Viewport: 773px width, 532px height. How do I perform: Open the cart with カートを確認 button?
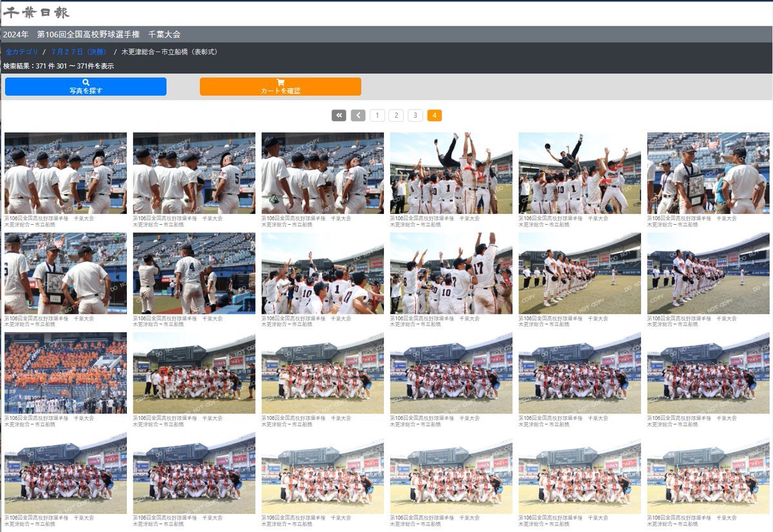[280, 86]
